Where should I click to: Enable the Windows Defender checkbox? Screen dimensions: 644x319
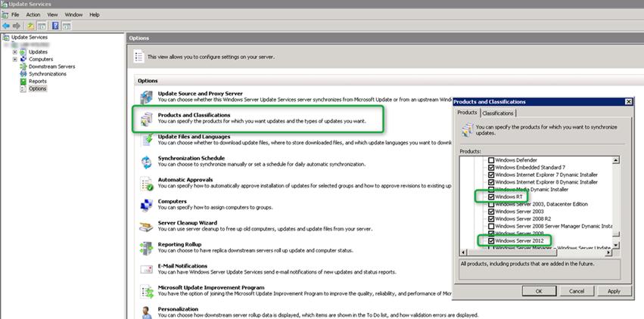[x=491, y=160]
